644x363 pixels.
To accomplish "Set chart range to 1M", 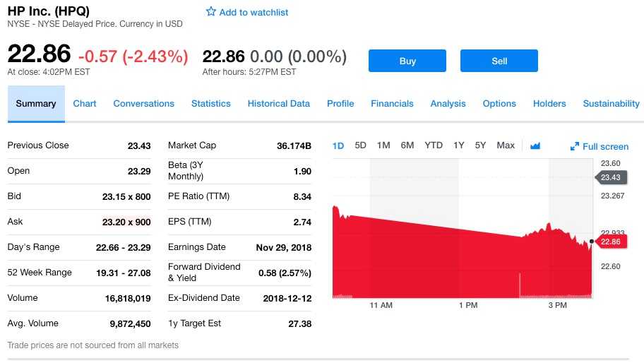I will (x=383, y=145).
